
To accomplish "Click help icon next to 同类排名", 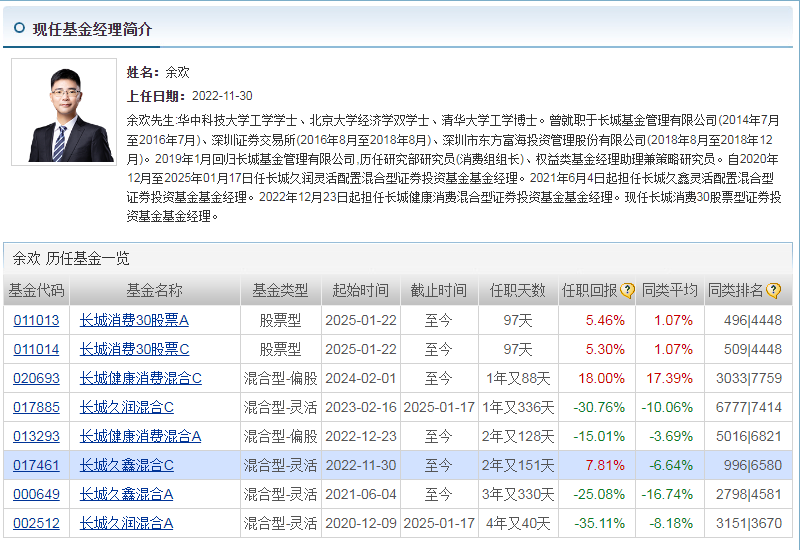I will (x=773, y=291).
